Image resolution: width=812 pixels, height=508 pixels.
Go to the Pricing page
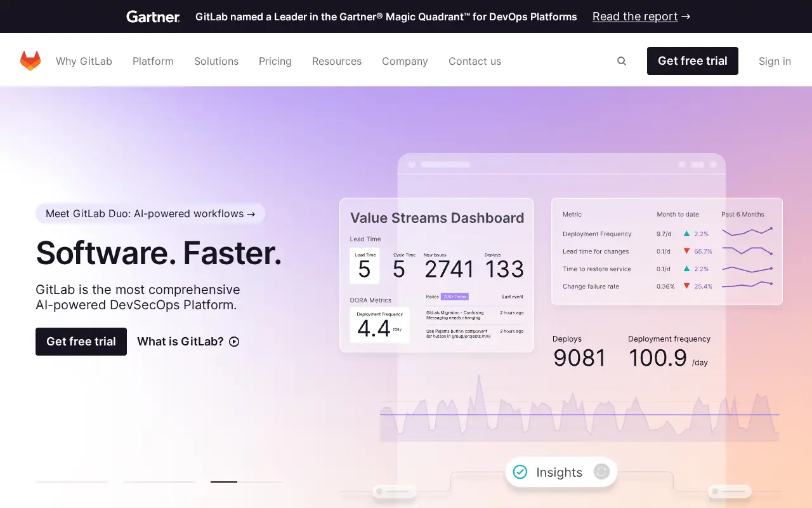275,61
